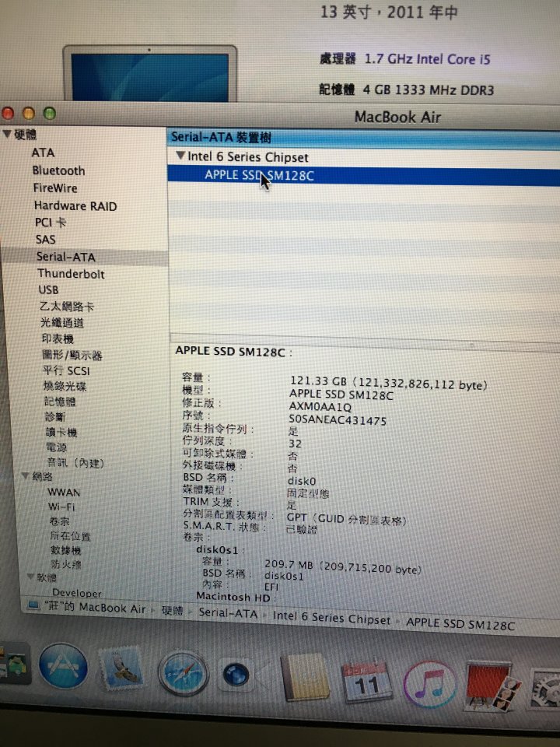
Task: Select 音訊 (內建) in the sidebar
Action: (x=75, y=462)
